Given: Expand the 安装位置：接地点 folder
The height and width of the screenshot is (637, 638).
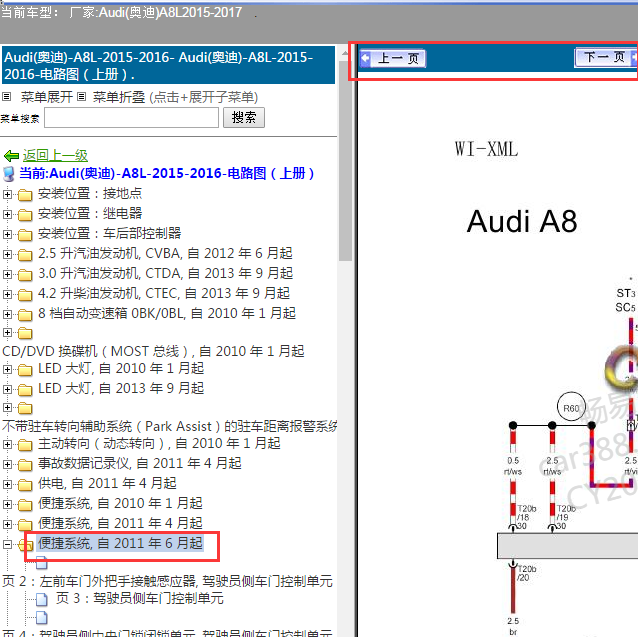Looking at the screenshot, I should [7, 194].
